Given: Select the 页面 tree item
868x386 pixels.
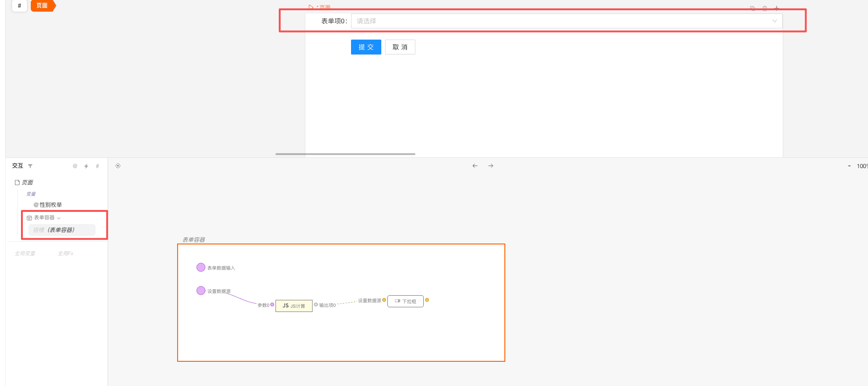Looking at the screenshot, I should click(x=27, y=183).
